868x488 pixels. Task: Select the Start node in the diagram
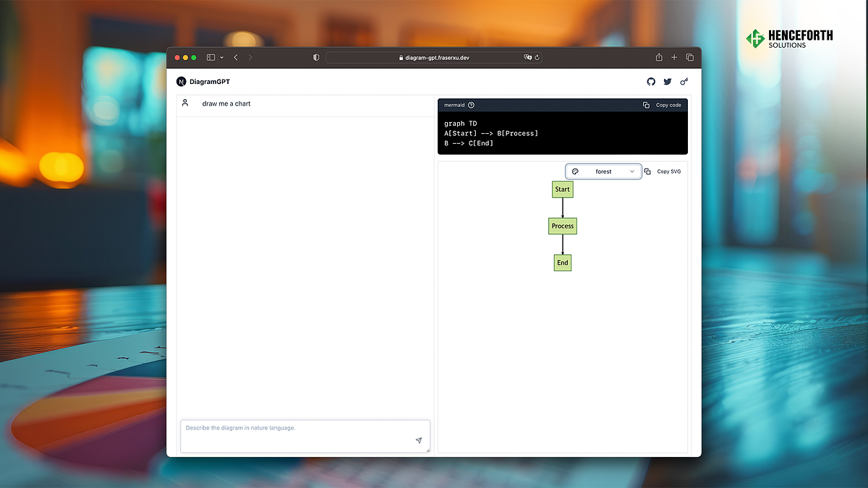pos(562,189)
